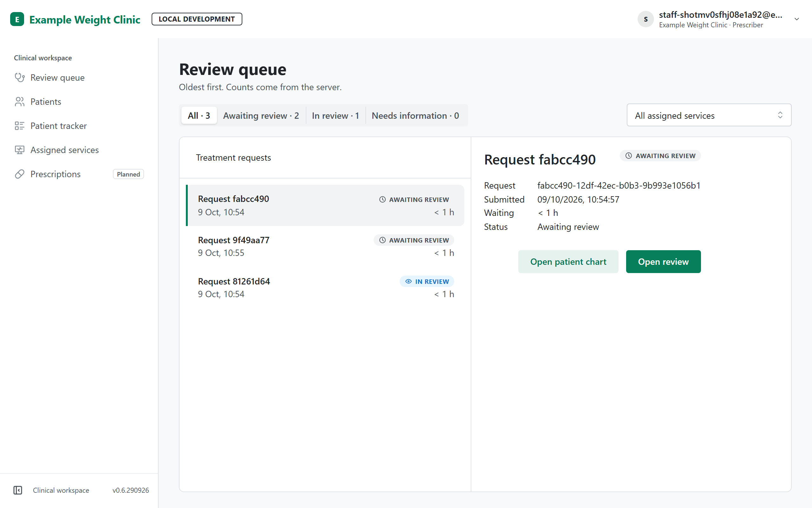Switch to Needs information · 0 tab
Viewport: 812px width, 508px height.
pyautogui.click(x=416, y=115)
